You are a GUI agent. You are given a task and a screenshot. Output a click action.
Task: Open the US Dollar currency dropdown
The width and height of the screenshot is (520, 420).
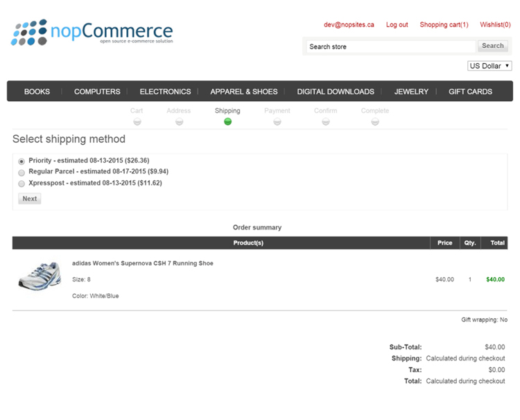489,66
